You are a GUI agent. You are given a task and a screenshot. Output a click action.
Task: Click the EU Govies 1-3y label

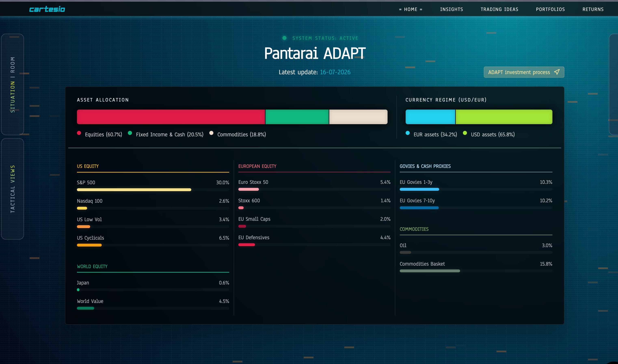pos(416,182)
